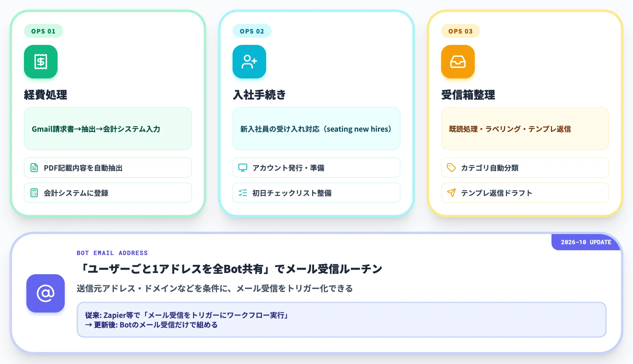The height and width of the screenshot is (364, 633).
Task: Select the OPS 01 badge
Action: (x=43, y=31)
